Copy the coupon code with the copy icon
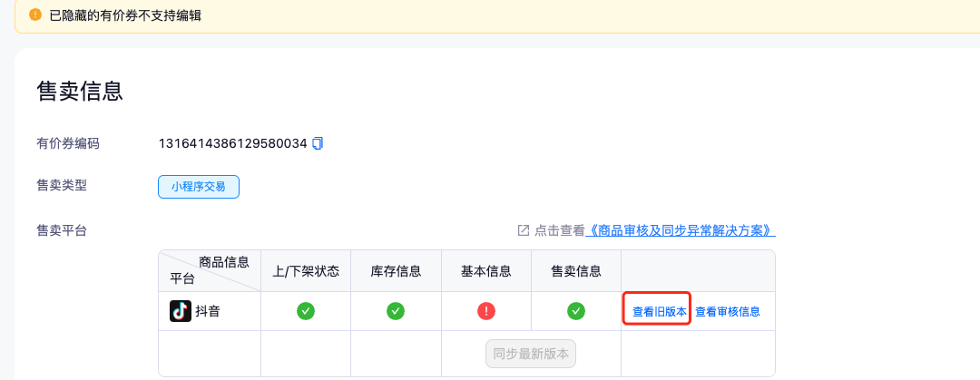This screenshot has height=380, width=980. pos(318,143)
